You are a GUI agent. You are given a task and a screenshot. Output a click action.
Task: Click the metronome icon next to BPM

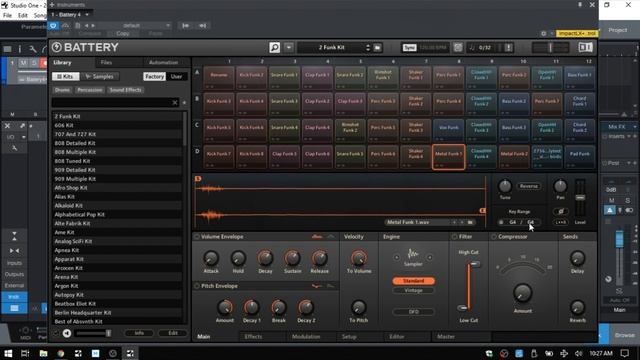coord(458,48)
